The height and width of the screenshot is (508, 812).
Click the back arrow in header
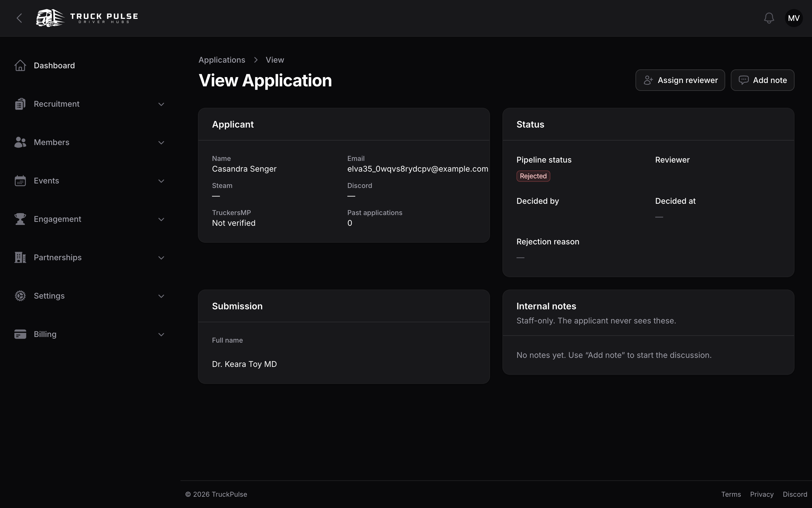click(19, 18)
